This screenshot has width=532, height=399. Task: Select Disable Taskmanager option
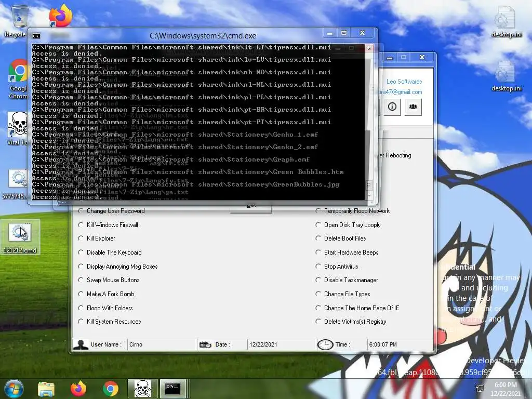[347, 280]
